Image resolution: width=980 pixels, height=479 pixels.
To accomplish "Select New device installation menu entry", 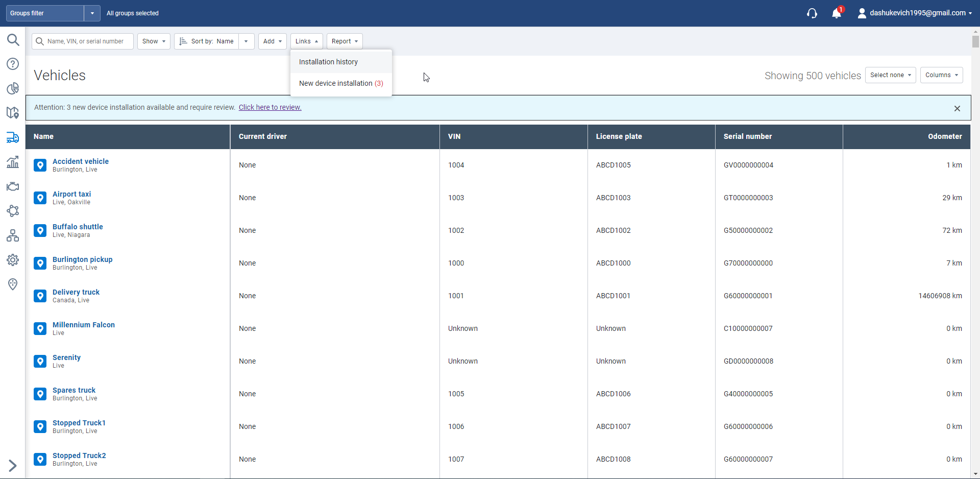I will pos(340,83).
